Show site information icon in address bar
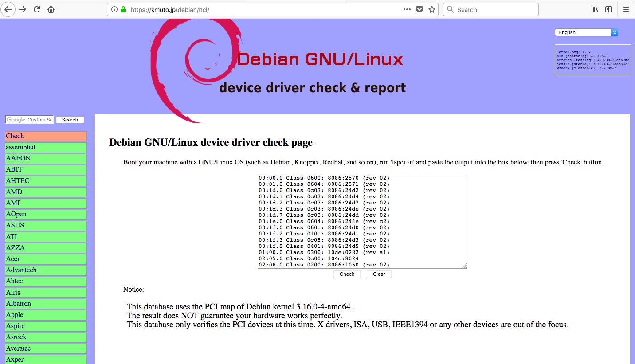Viewport: 635px width, 364px height. (x=114, y=9)
